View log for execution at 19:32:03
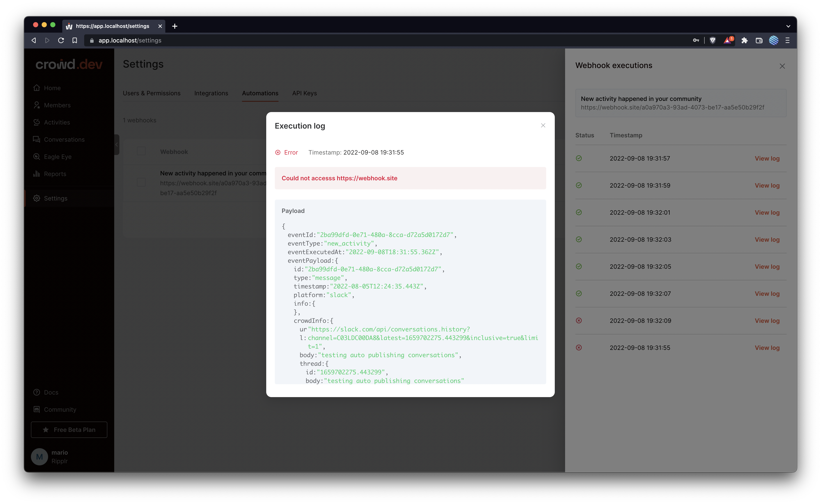 pos(767,239)
